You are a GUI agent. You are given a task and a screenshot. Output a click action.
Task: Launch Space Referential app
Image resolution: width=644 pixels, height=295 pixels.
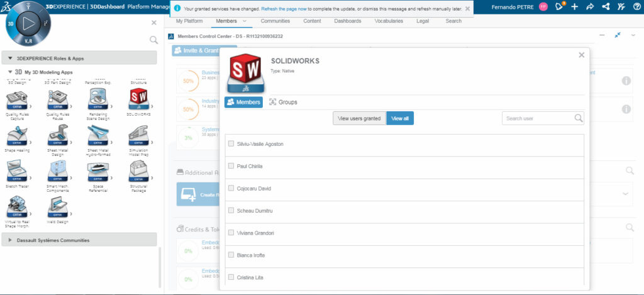(x=98, y=171)
